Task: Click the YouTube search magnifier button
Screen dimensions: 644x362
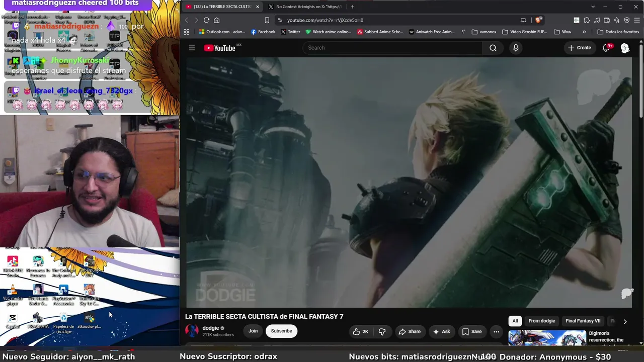Action: coord(493,48)
